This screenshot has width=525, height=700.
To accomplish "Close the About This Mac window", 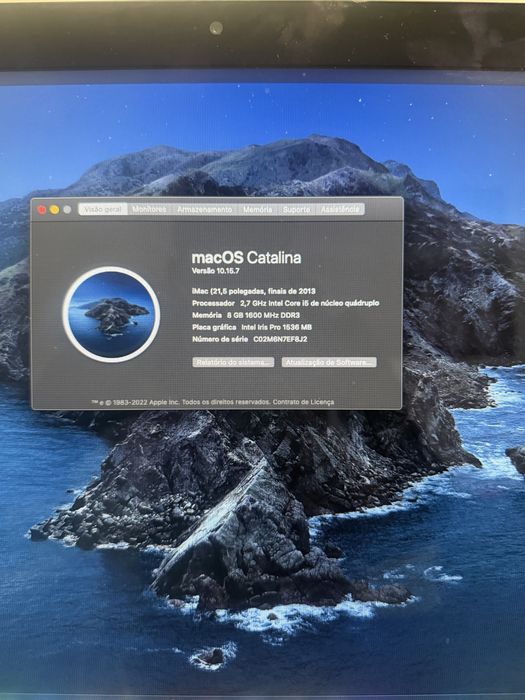I will (x=42, y=210).
